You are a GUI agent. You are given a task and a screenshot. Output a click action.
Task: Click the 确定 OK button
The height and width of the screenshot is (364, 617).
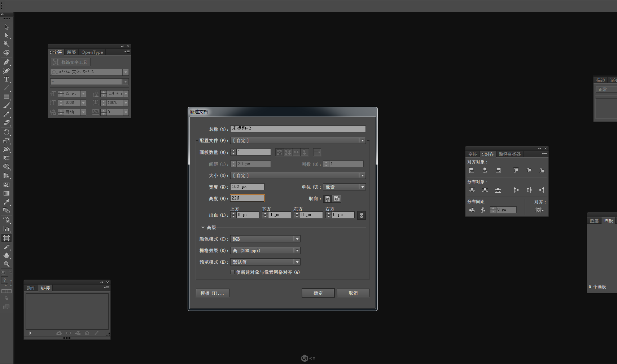tap(318, 293)
